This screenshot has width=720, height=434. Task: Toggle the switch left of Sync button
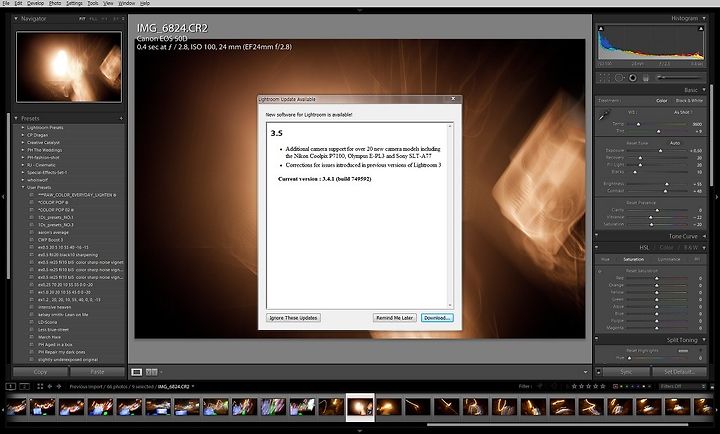point(598,372)
